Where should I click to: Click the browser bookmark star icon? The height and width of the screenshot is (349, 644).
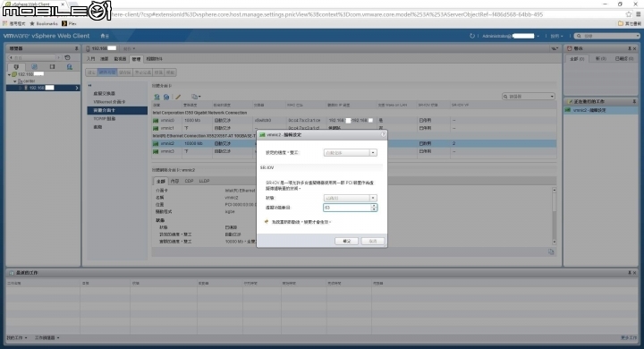coord(629,14)
